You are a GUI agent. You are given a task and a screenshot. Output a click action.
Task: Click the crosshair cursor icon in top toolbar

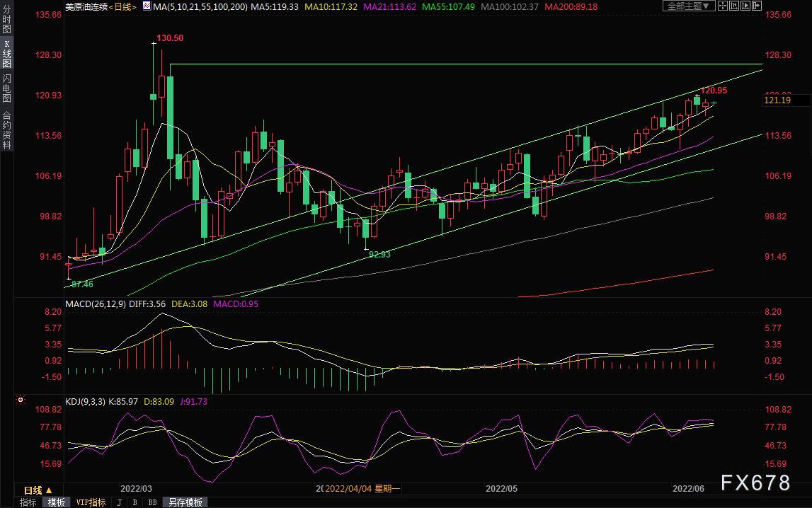[723, 6]
